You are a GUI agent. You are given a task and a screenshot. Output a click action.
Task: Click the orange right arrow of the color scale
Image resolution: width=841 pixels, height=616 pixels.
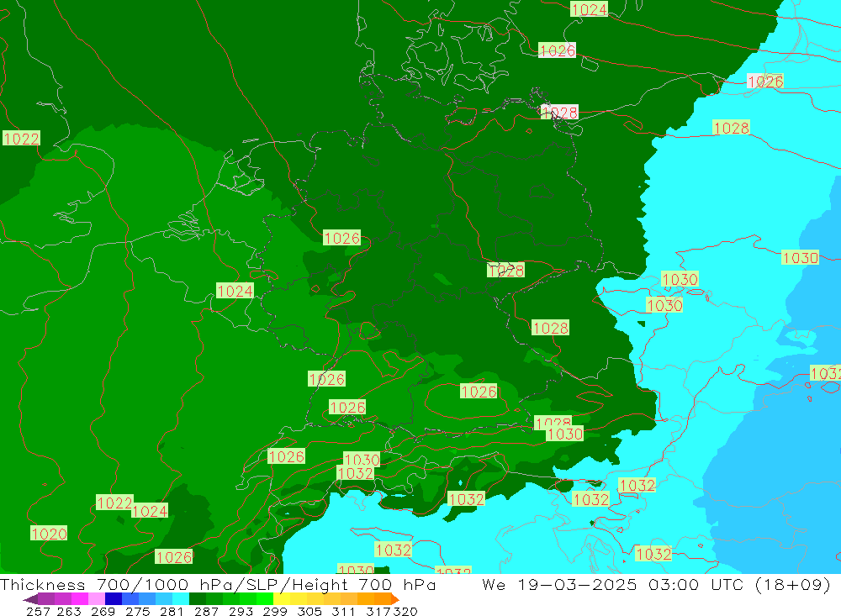[x=395, y=599]
